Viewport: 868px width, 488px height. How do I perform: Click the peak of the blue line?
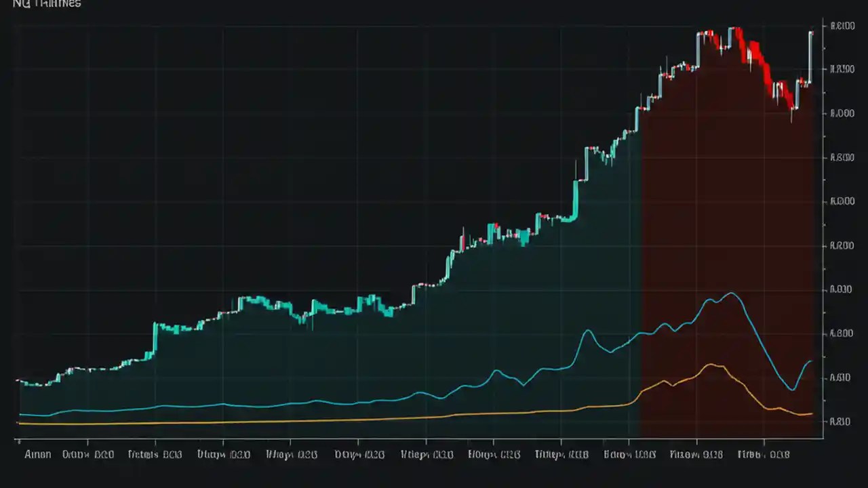[730, 293]
